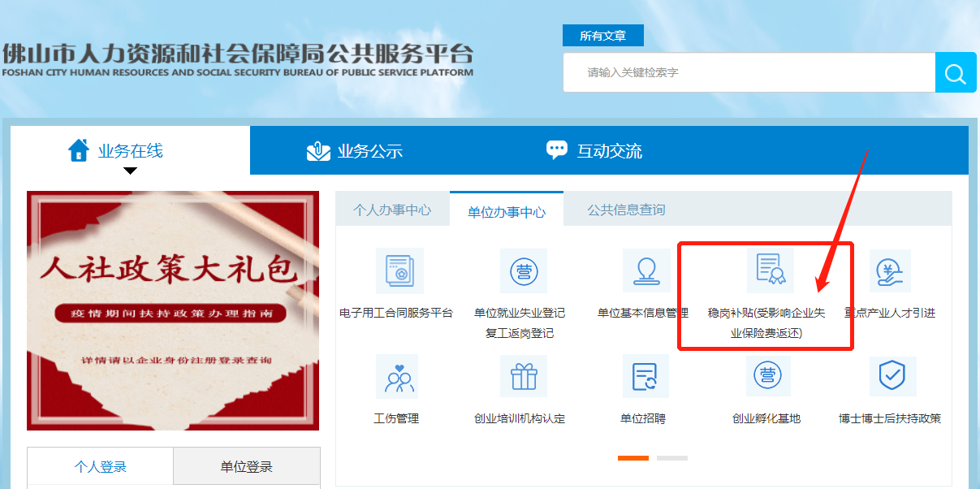This screenshot has width=980, height=489.
Task: Open the 电子用工合同服务平台 icon
Action: click(x=399, y=270)
